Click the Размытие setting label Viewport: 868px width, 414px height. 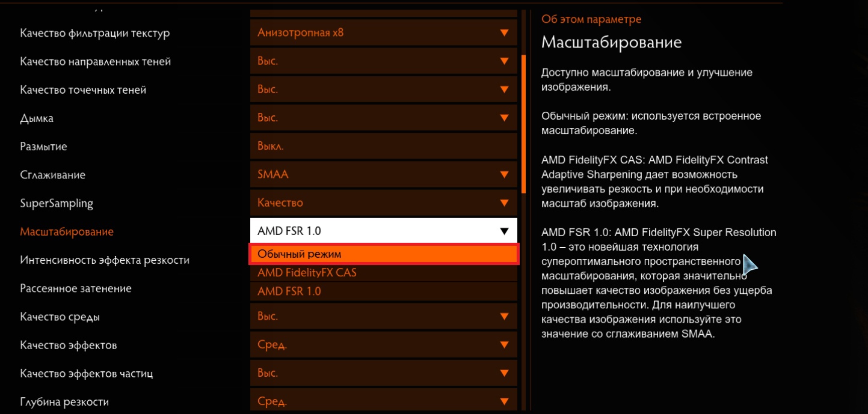(43, 147)
